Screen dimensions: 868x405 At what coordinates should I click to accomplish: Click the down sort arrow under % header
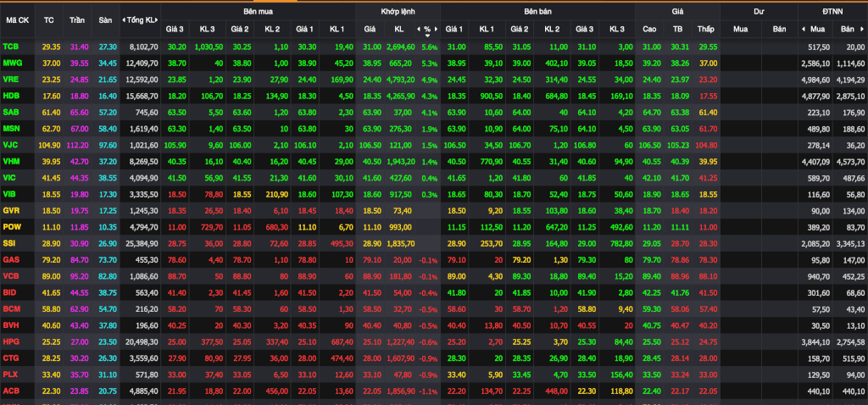click(427, 36)
